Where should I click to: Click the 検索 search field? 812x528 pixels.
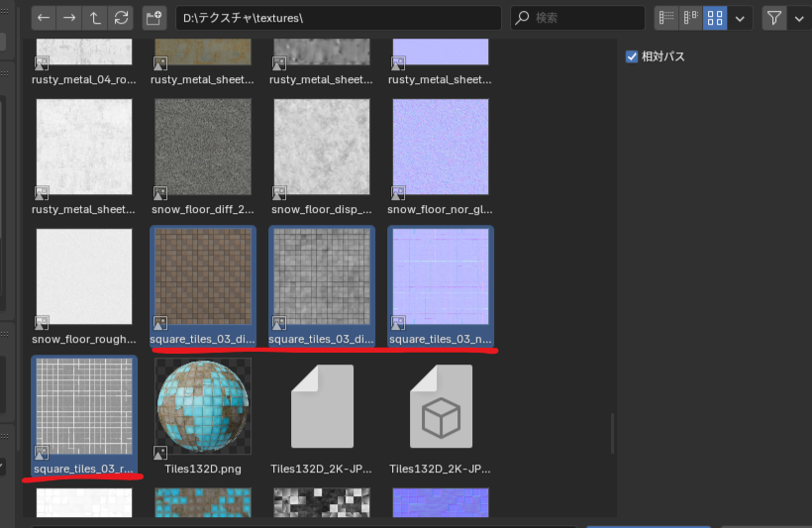click(x=578, y=18)
